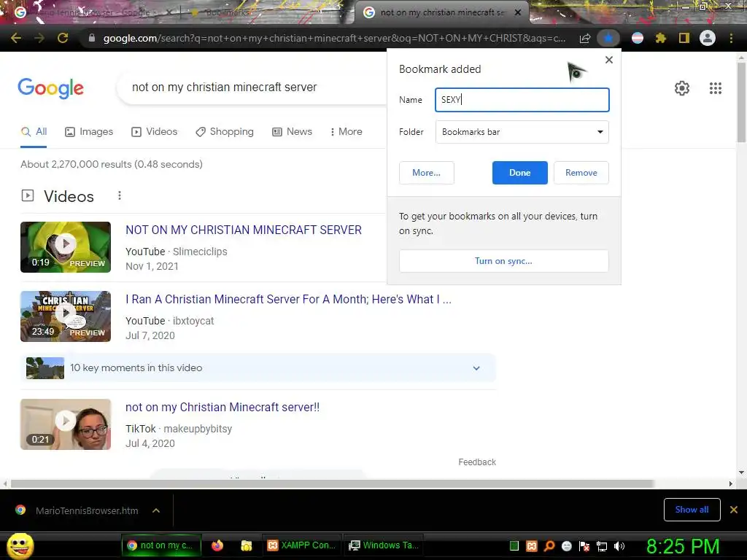Open the TikTok Christian Minecraft server!! link

[x=222, y=408]
